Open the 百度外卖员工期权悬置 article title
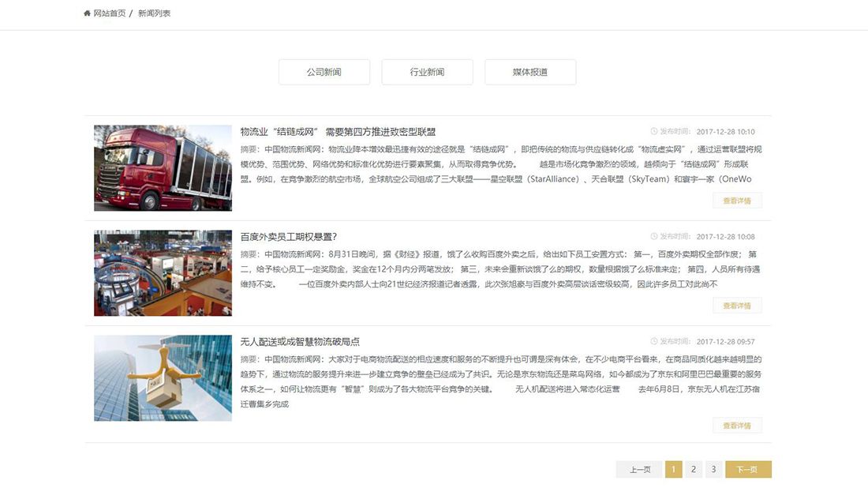This screenshot has height=488, width=868. tap(289, 237)
